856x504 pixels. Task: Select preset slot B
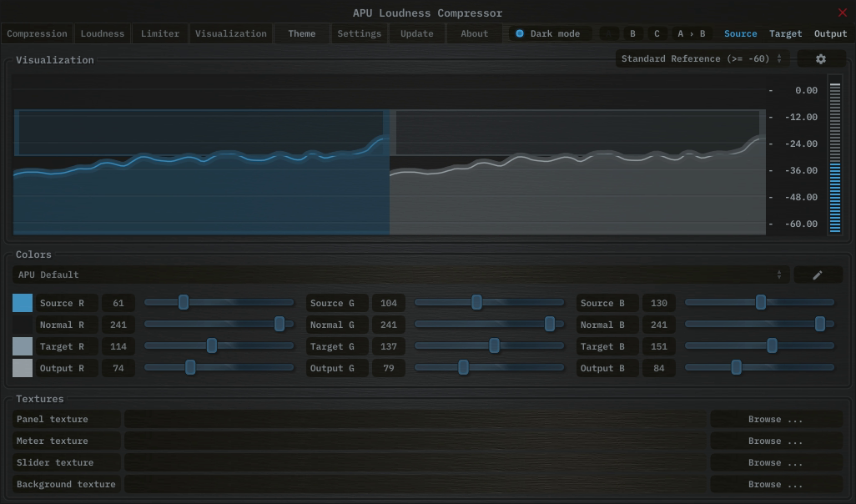pos(632,33)
